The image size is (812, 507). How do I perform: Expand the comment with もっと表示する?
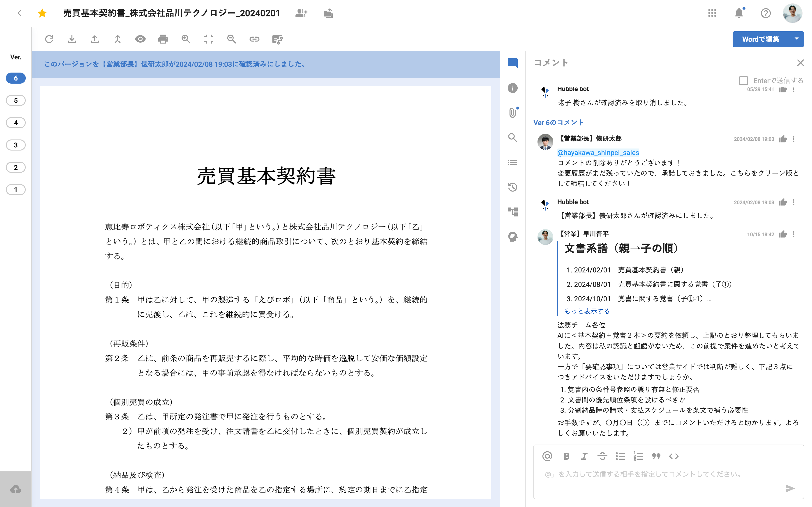[x=587, y=311]
